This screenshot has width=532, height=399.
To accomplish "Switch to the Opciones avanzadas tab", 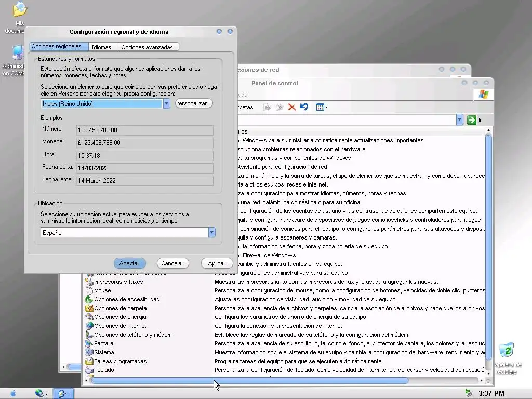I will [x=147, y=47].
